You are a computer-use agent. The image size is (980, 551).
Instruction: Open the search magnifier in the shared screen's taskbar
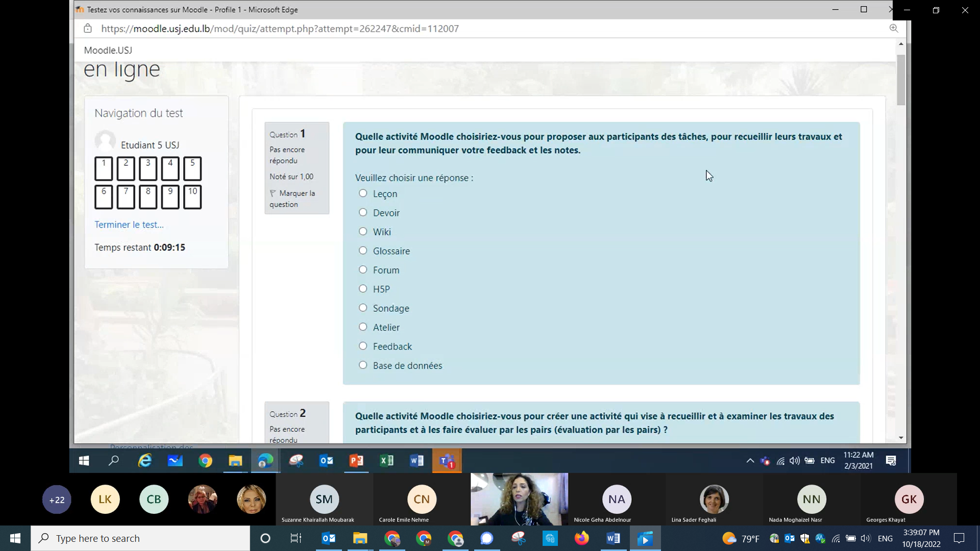pos(114,461)
